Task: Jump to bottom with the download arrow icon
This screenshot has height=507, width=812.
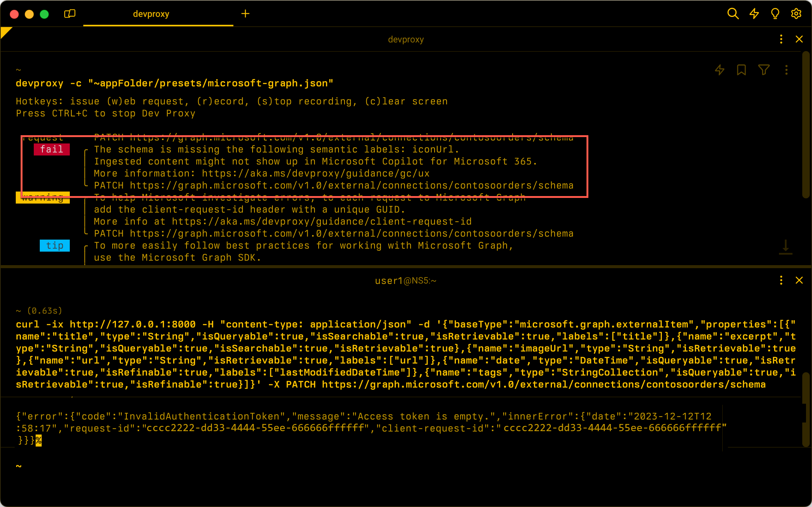Action: [785, 247]
